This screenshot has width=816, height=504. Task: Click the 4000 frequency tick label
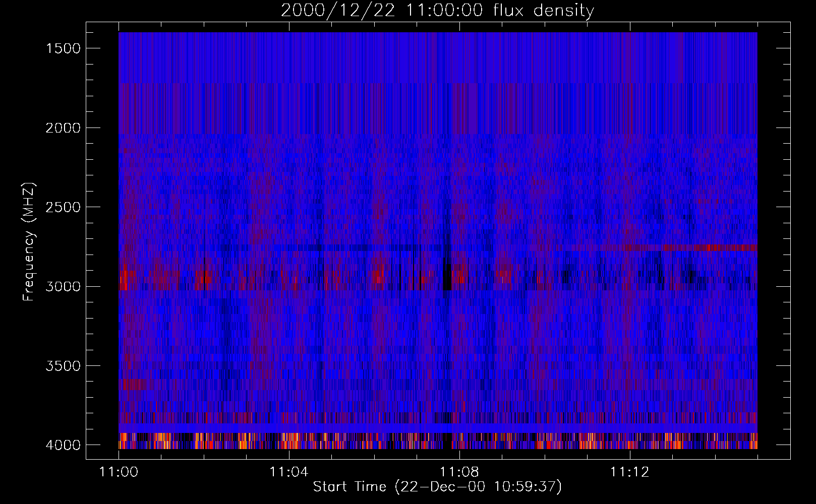(63, 445)
